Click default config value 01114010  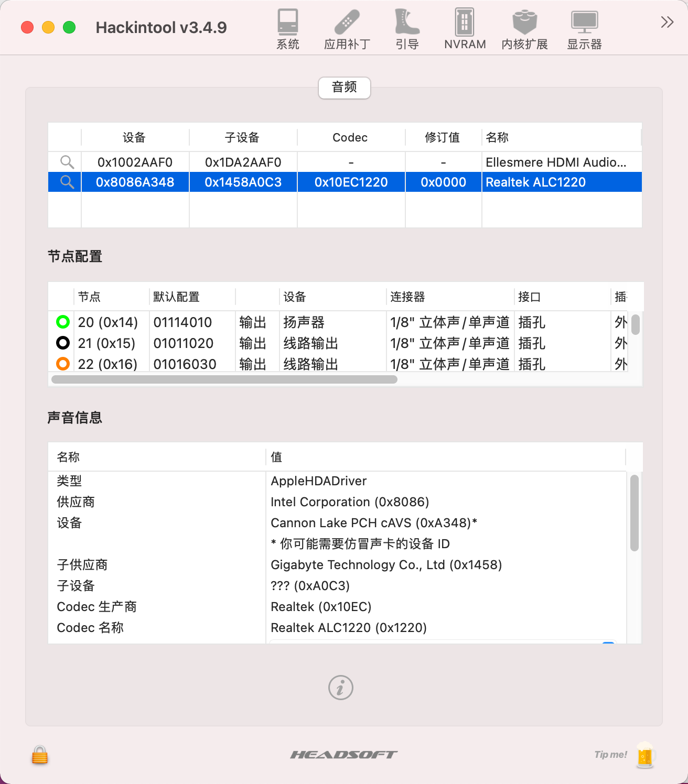(182, 322)
